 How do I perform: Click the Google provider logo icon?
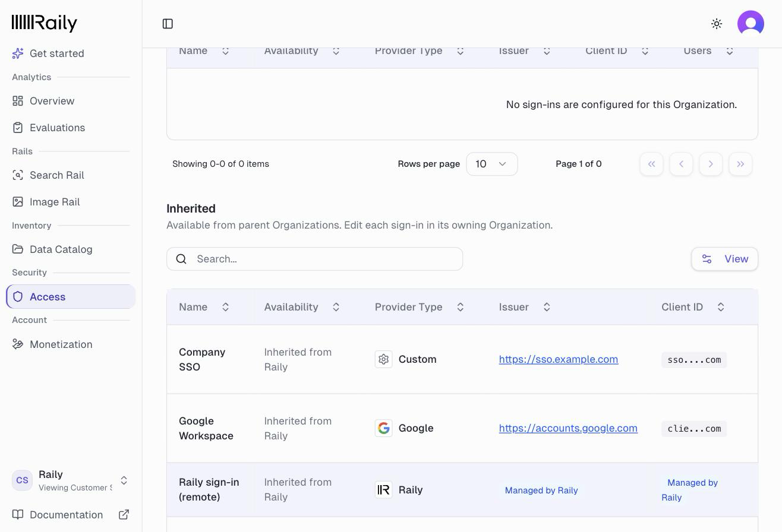(x=383, y=428)
